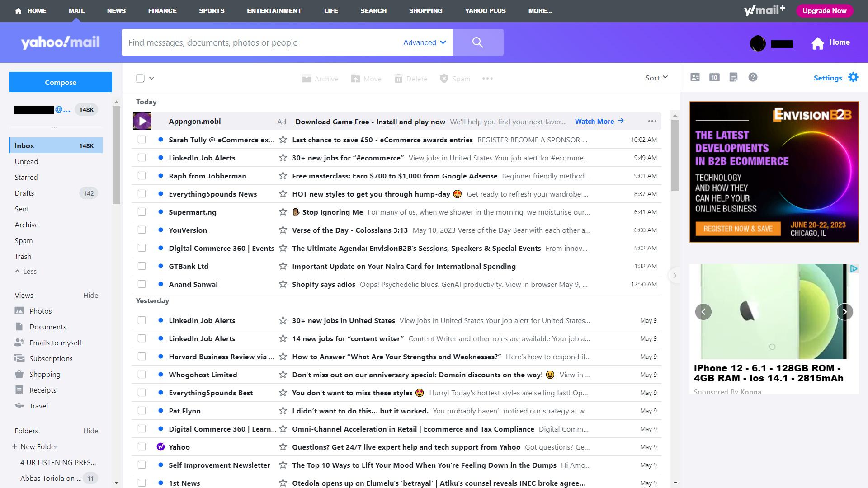868x488 pixels.
Task: Open Notepad icon in right panel
Action: 734,77
